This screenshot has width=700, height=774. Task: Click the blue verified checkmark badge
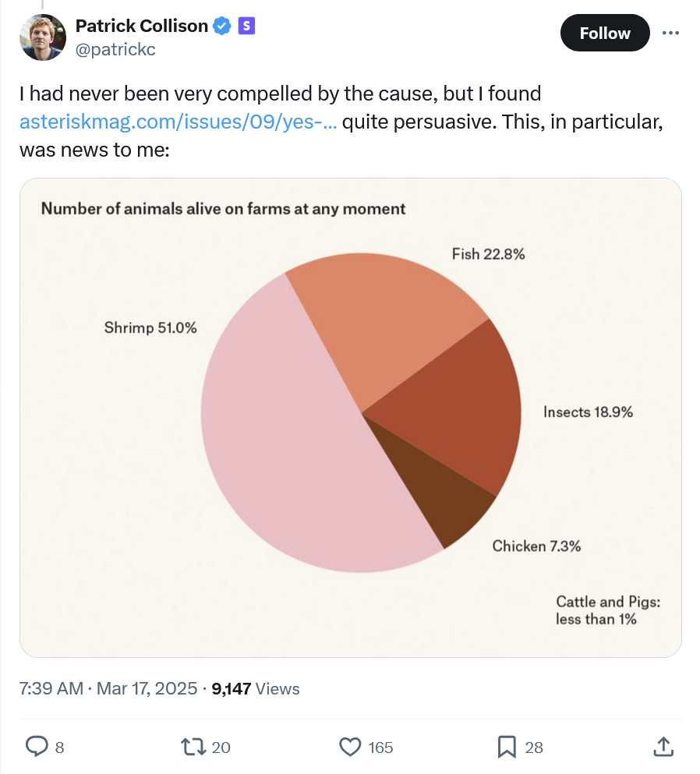(222, 26)
